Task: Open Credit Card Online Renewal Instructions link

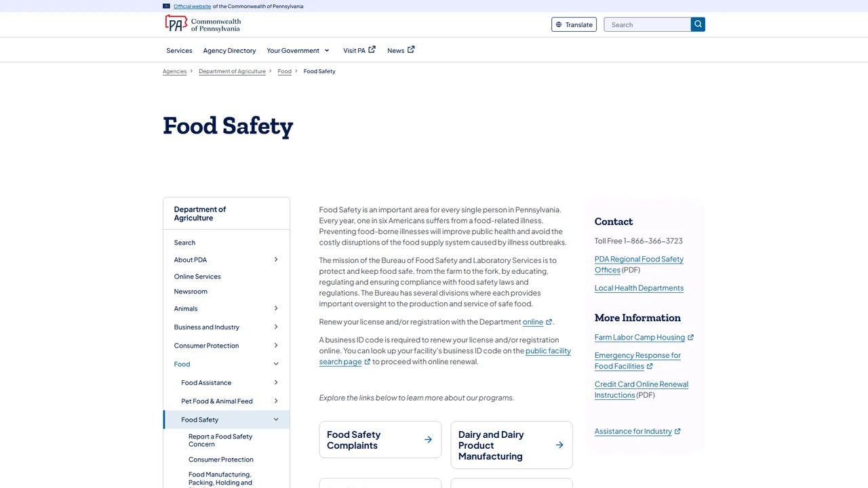Action: (642, 390)
